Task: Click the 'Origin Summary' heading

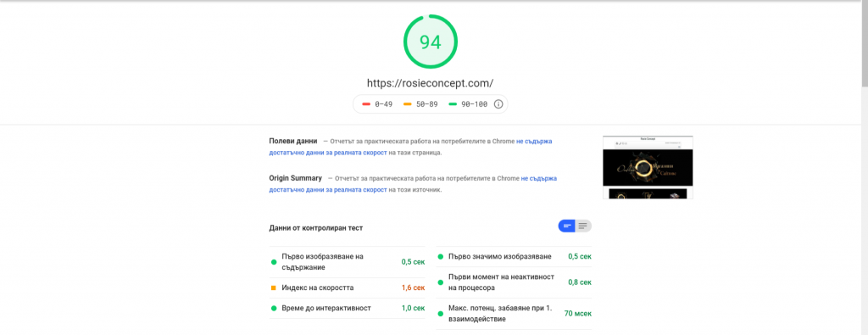Action: click(295, 178)
